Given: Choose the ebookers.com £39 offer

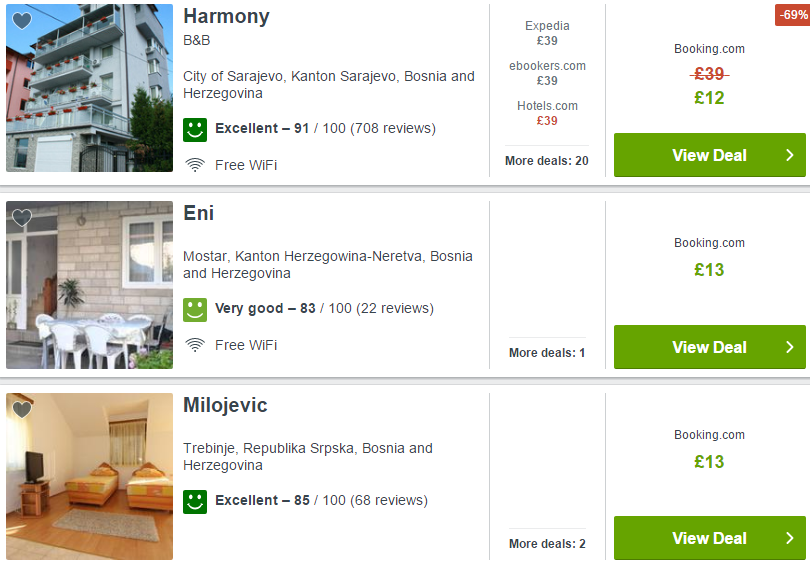Looking at the screenshot, I should point(547,74).
